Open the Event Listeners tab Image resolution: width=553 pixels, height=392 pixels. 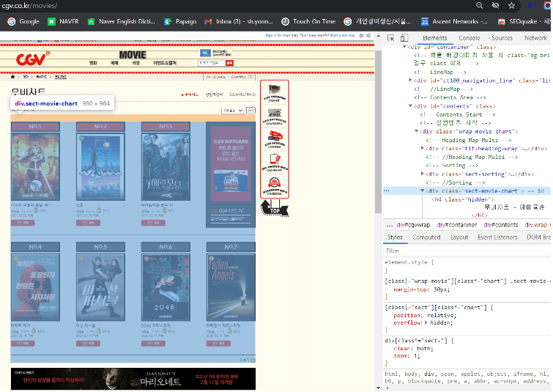click(x=497, y=237)
